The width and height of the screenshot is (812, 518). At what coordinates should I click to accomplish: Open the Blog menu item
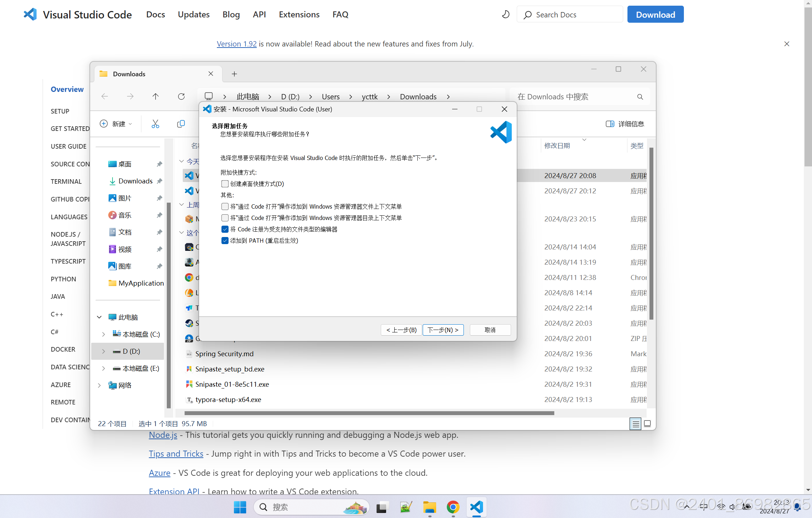tap(231, 15)
